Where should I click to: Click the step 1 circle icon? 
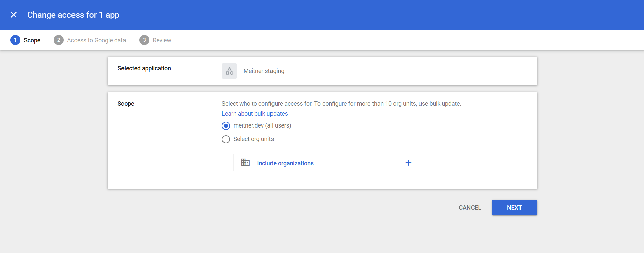[x=15, y=40]
